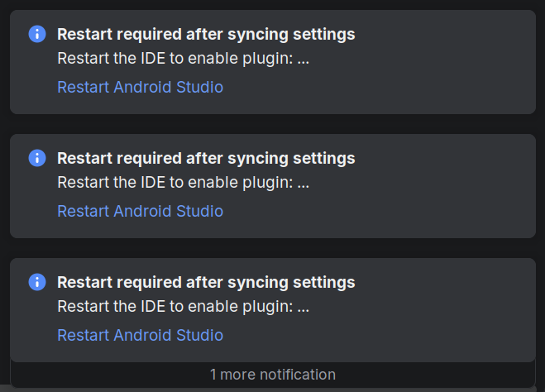Show the '1 more notification' item
Viewport: 545px width, 392px height.
(272, 375)
